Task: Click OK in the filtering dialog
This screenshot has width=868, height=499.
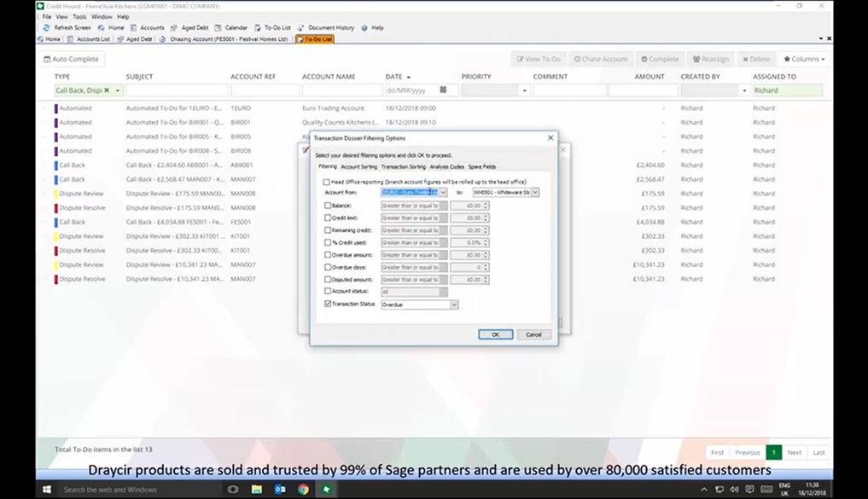Action: (x=495, y=334)
